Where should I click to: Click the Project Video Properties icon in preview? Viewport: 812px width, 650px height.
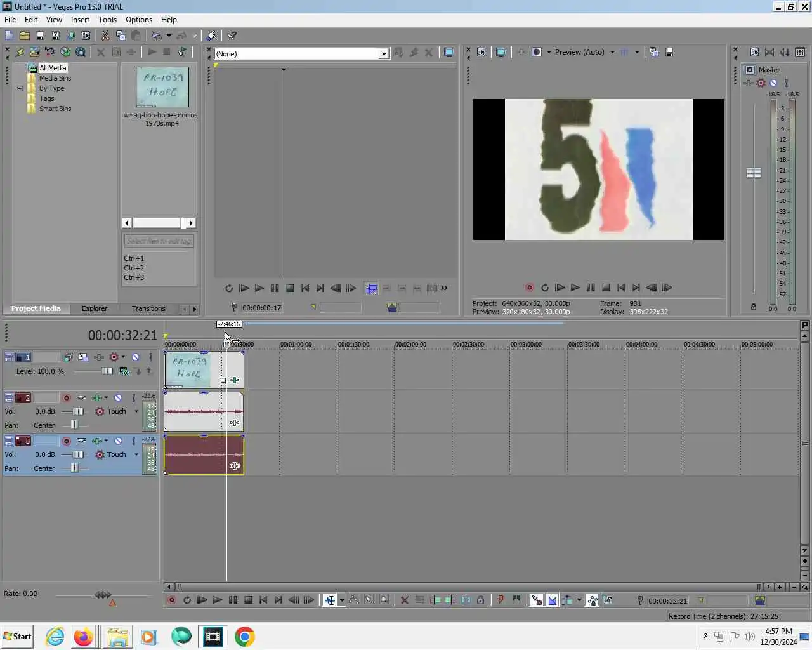[481, 52]
